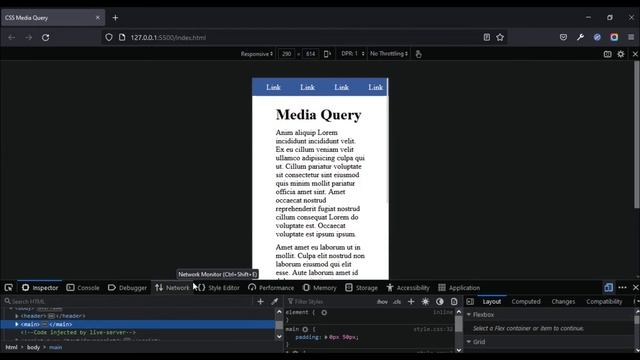Select the Layout tab
This screenshot has height=360, width=640.
click(x=492, y=302)
